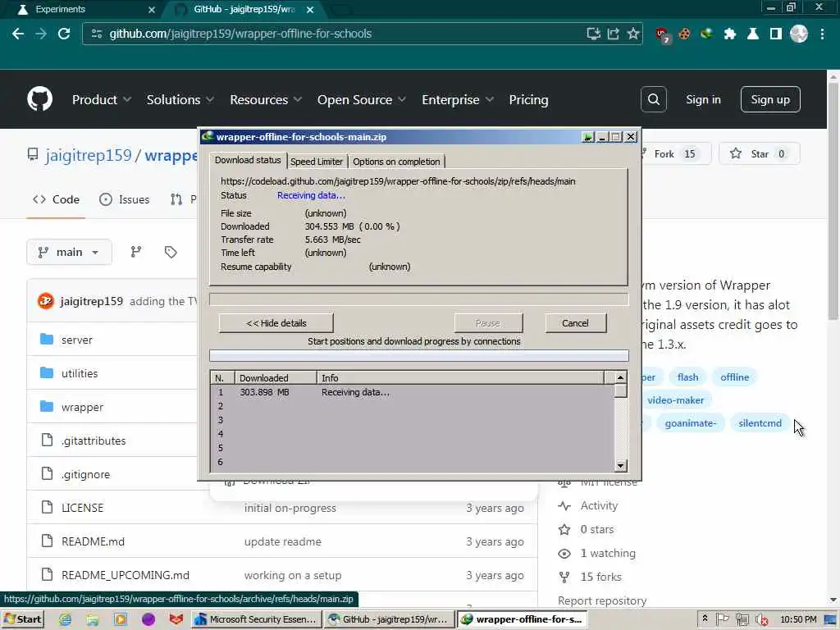Click the Hide details button

click(x=276, y=323)
